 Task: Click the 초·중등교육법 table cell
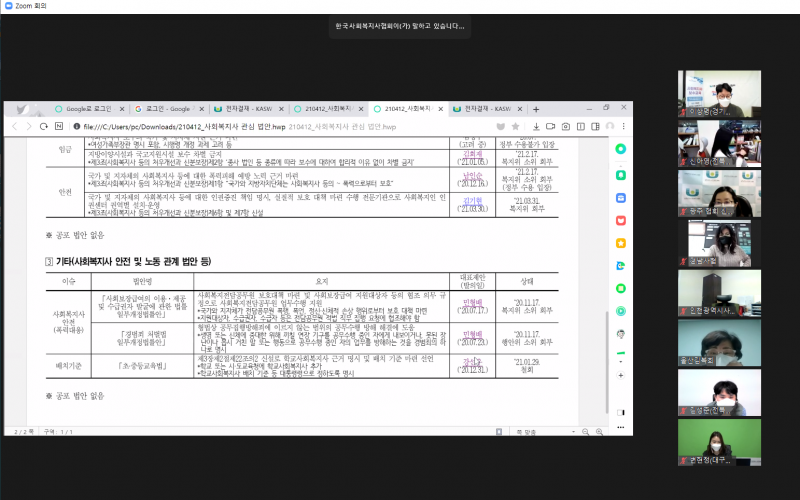[x=142, y=366]
